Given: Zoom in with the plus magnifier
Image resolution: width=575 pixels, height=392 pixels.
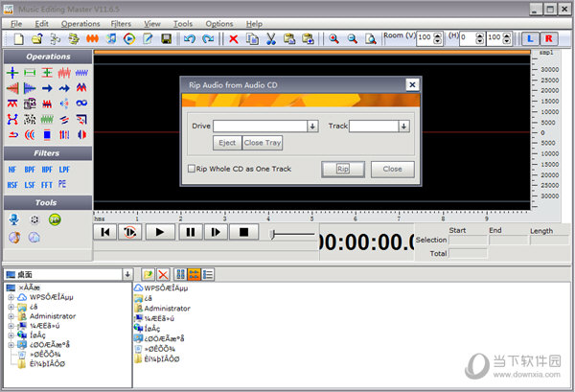Looking at the screenshot, I should 333,38.
